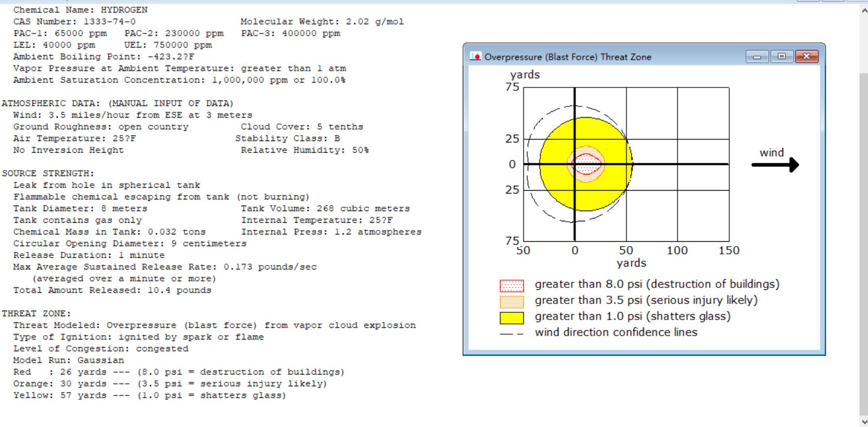Click "greater than 8.0 psi" legend text
Image resolution: width=868 pixels, height=427 pixels.
pos(657,284)
